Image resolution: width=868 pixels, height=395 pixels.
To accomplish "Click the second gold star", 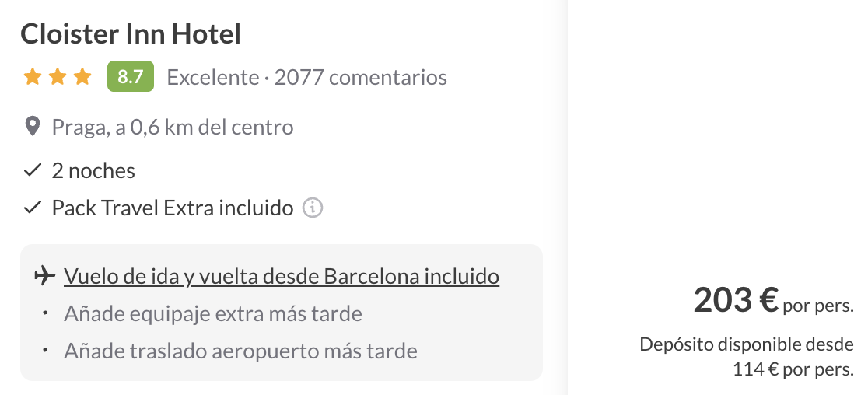I will 58,77.
